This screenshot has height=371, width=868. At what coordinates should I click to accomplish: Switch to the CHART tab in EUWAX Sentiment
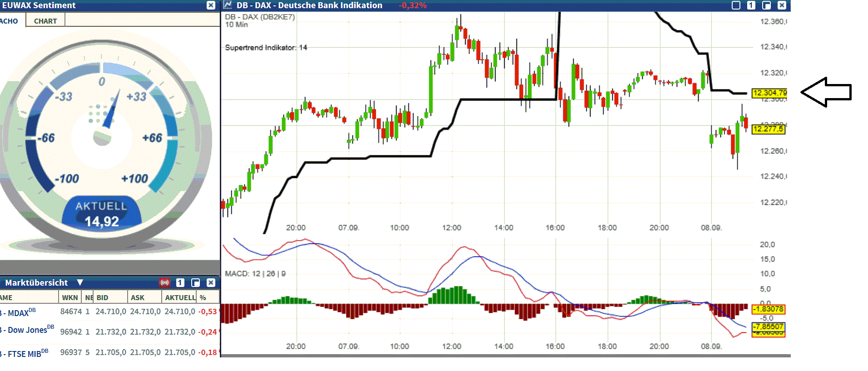click(45, 21)
